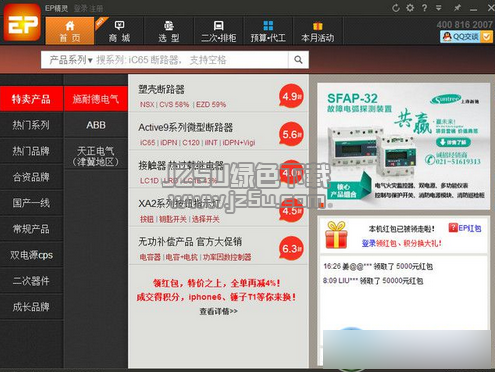Select 国产一线 in left sidebar
Viewport: 495px width, 372px height.
tap(31, 203)
